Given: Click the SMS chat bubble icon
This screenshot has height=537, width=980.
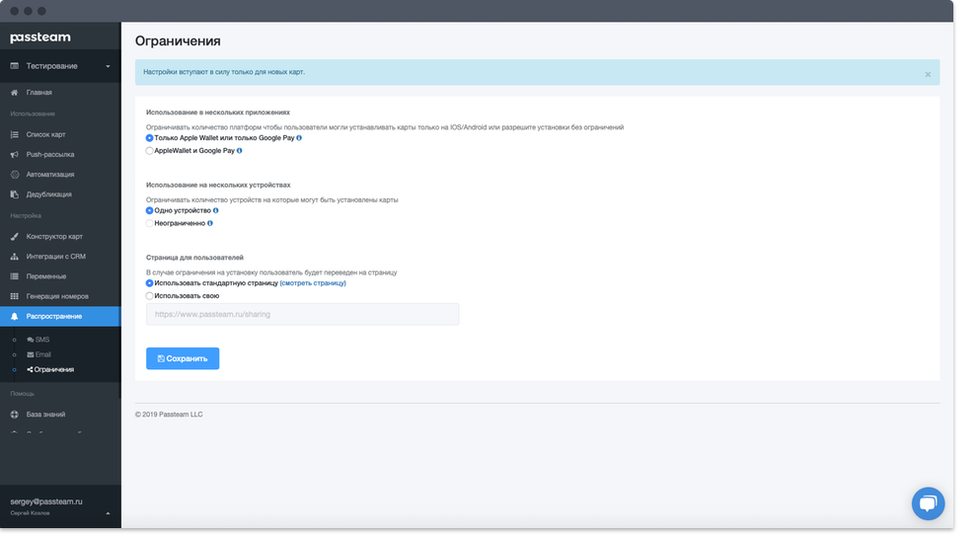Looking at the screenshot, I should coord(30,340).
